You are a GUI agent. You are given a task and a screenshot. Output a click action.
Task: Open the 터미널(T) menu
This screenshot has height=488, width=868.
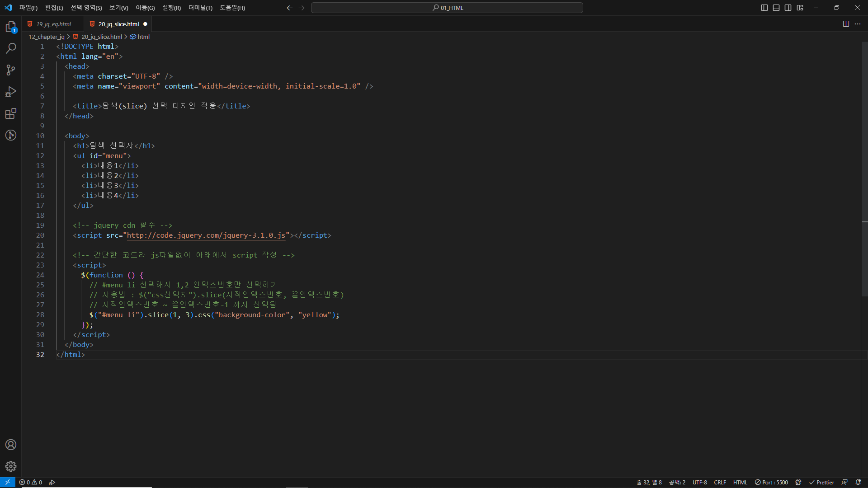200,8
